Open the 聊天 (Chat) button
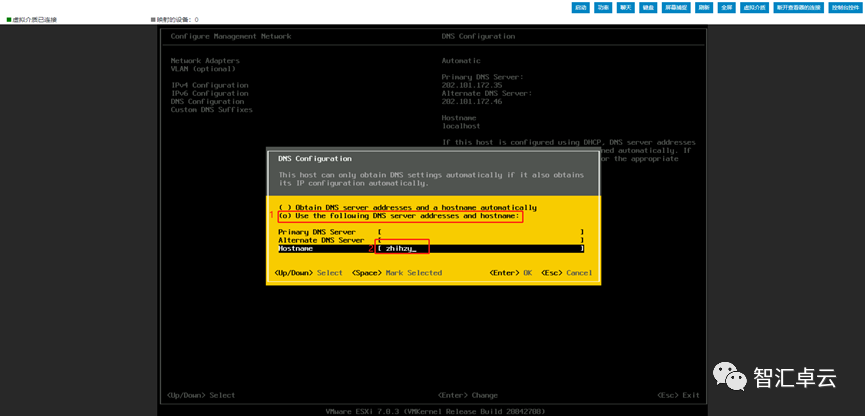Image resolution: width=865 pixels, height=416 pixels. coord(624,8)
